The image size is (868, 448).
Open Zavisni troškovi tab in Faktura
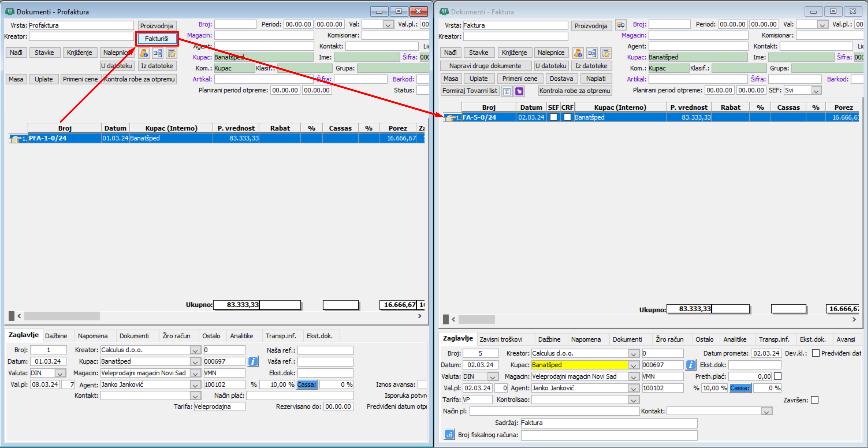coord(501,339)
